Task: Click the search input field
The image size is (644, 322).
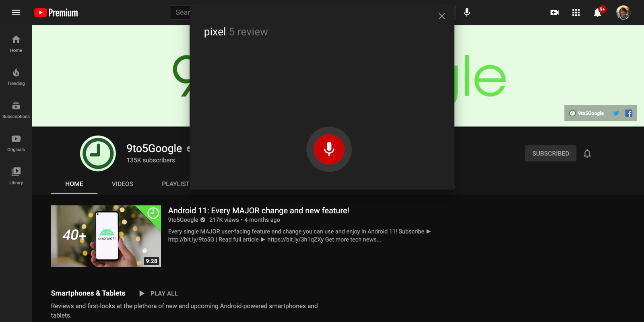Action: [x=180, y=12]
